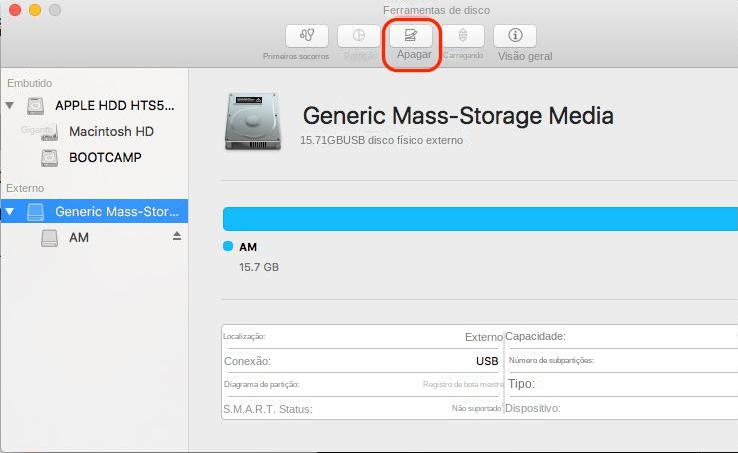Click the Generic Mass-Storage sidebar icon
This screenshot has width=738, height=453.
[35, 212]
